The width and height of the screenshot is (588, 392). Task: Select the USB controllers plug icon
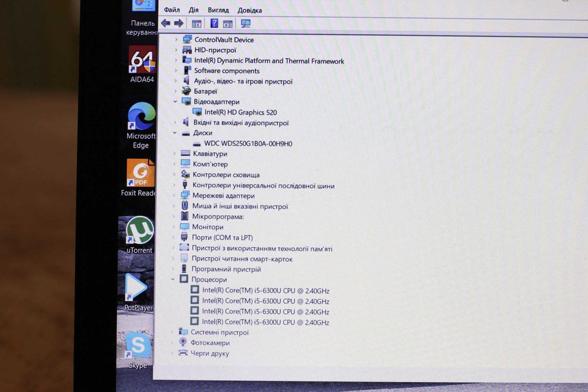(x=185, y=185)
